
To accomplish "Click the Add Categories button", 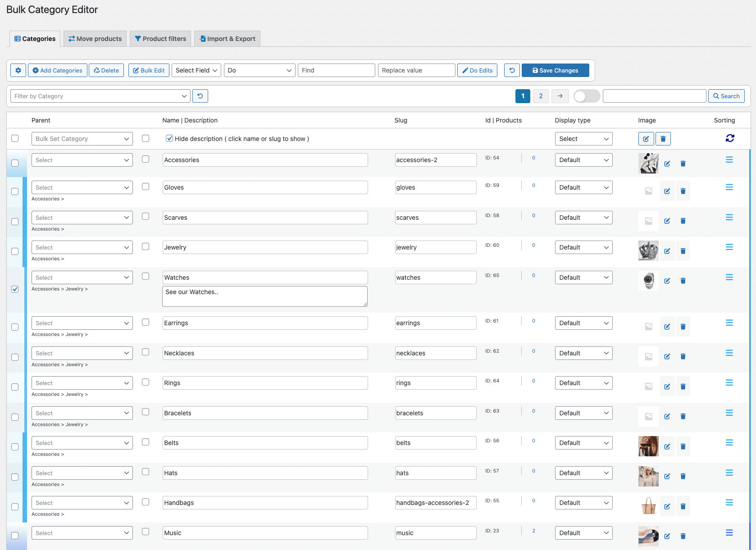I will 57,70.
